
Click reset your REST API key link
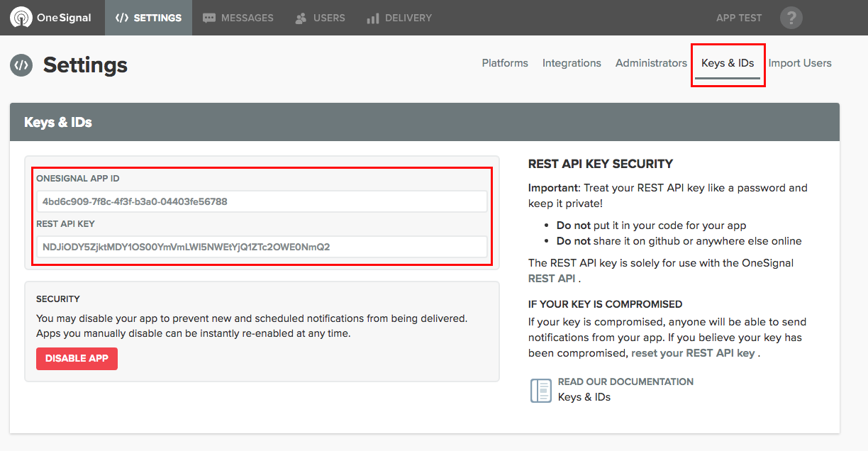[693, 353]
